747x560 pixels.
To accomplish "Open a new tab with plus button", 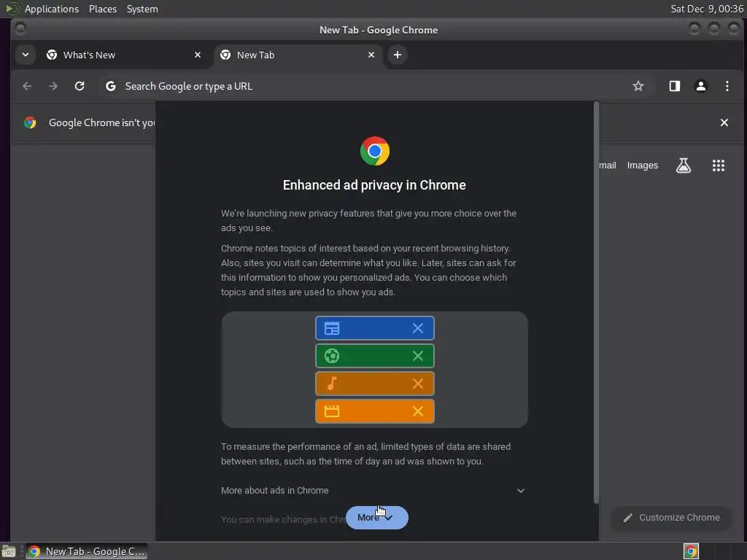I will pyautogui.click(x=398, y=55).
